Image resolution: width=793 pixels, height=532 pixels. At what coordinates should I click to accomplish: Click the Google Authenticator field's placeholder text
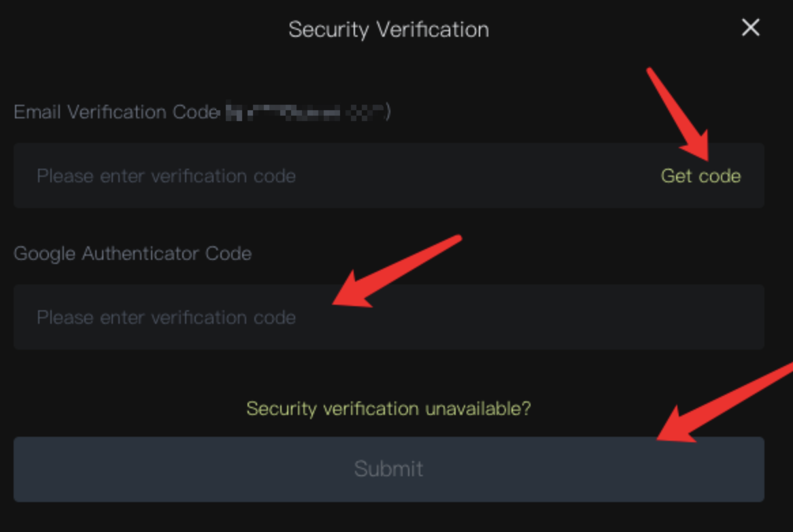click(x=166, y=318)
